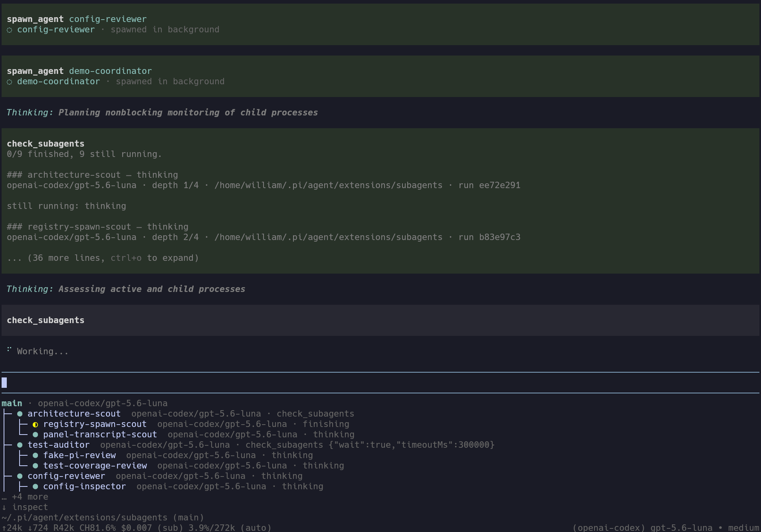Select config-reviewer in the agent tree

pos(66,476)
